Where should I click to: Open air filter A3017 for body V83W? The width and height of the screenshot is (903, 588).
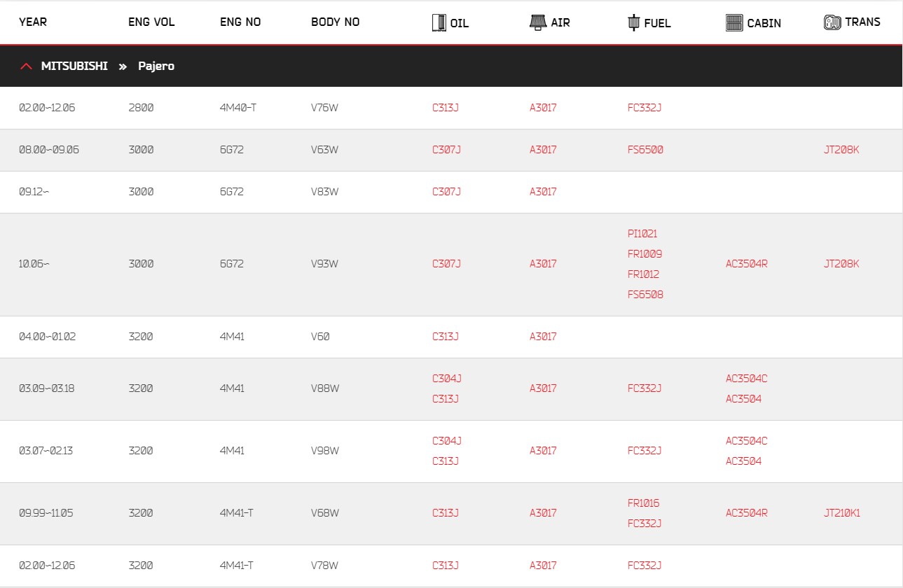(543, 192)
